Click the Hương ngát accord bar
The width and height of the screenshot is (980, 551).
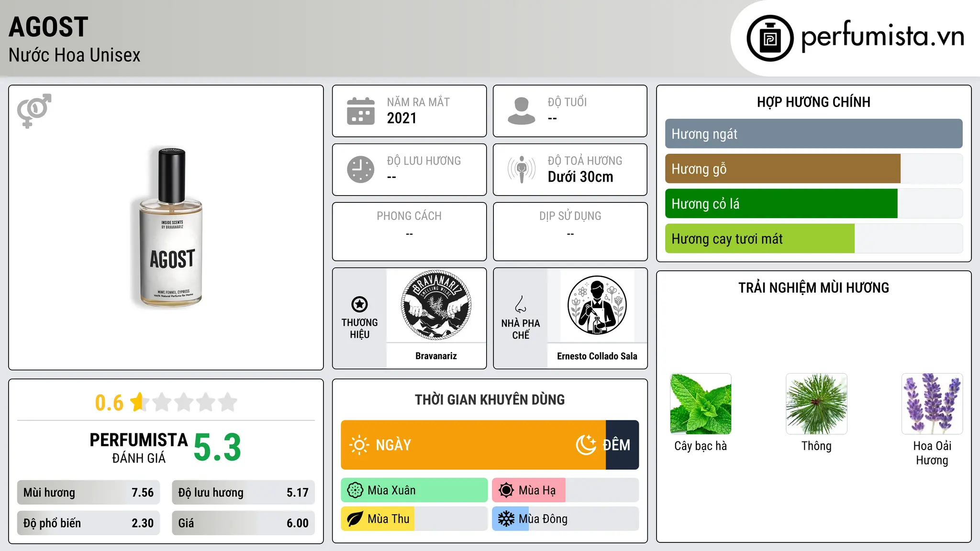tap(813, 134)
